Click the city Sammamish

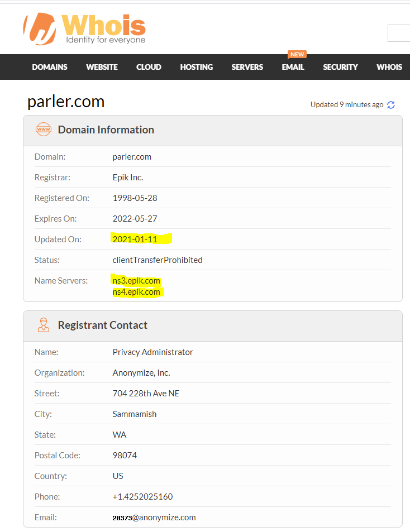(135, 414)
